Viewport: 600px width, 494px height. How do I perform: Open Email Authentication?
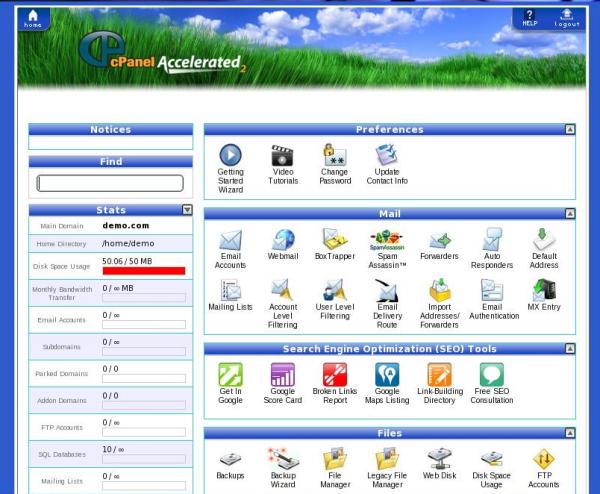(x=494, y=299)
